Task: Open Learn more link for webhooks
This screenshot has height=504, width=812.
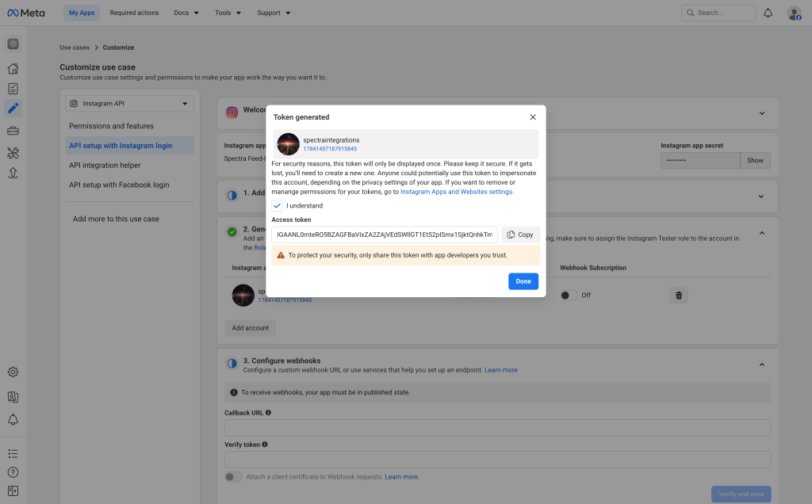Action: [x=501, y=370]
